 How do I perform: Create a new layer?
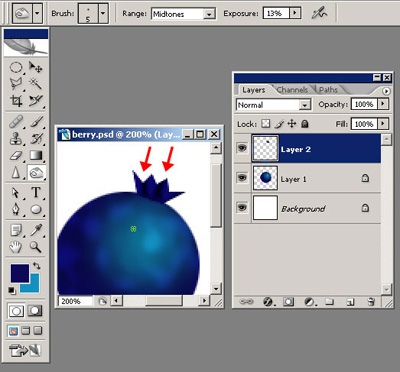tap(350, 302)
